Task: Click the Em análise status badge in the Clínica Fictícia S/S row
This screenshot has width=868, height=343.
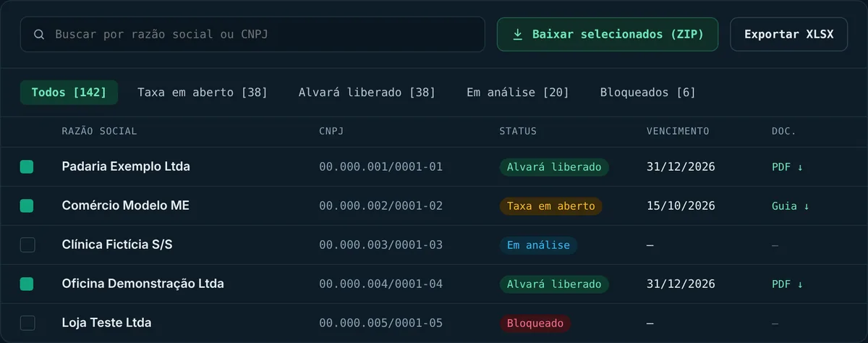Action: (538, 245)
